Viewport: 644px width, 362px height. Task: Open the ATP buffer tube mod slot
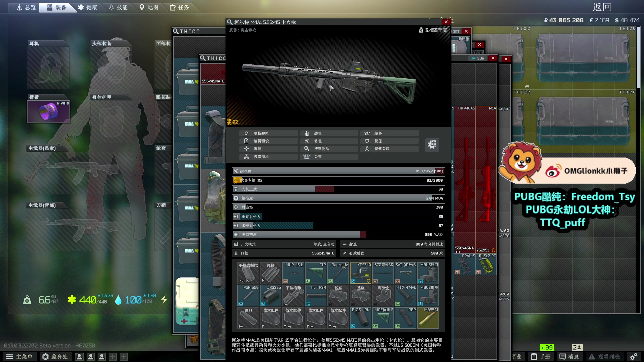point(316,273)
